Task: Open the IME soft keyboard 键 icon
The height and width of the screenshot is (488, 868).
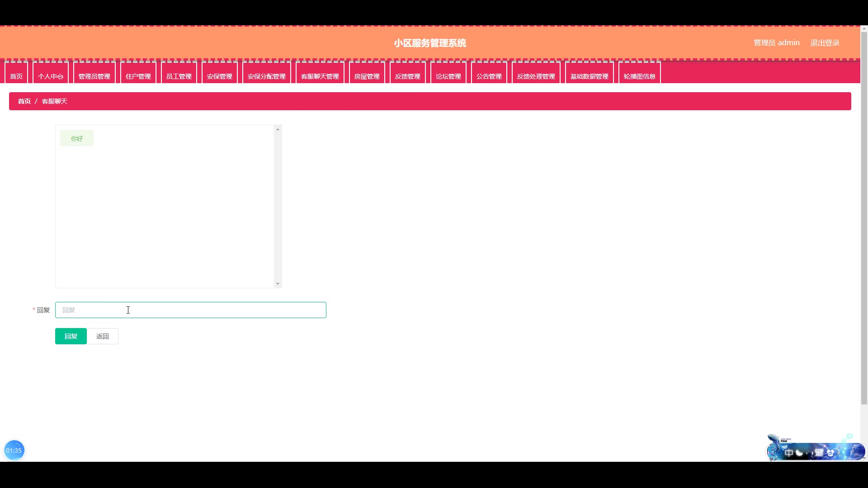Action: pyautogui.click(x=819, y=452)
